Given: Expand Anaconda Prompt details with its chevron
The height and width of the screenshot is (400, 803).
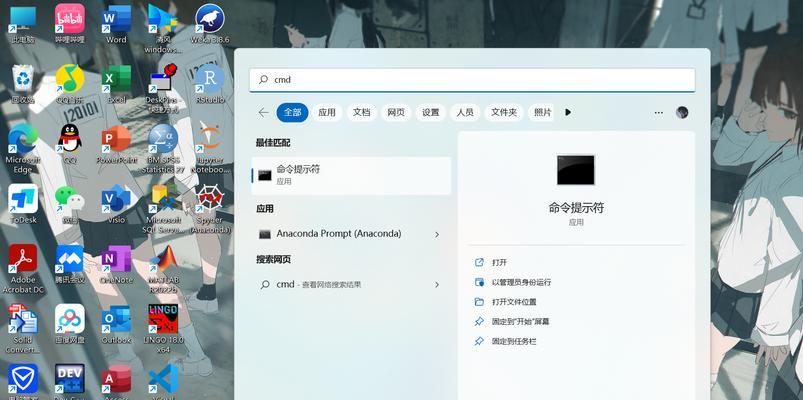Looking at the screenshot, I should [437, 235].
